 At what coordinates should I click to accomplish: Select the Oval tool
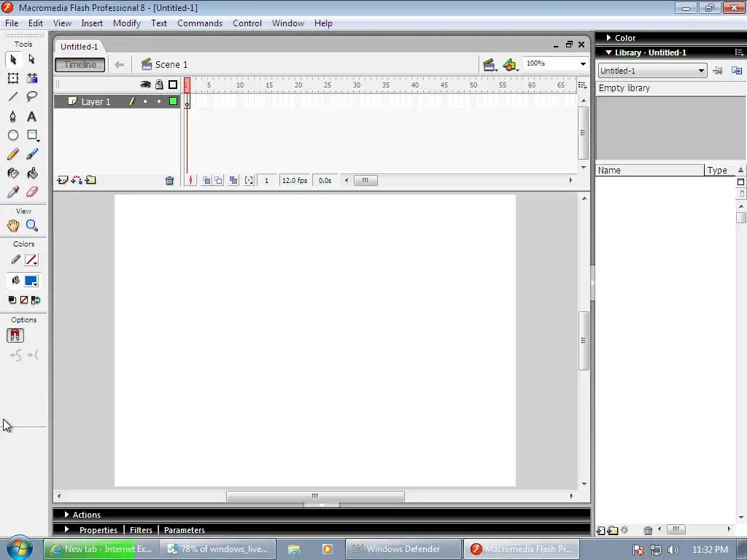click(x=13, y=135)
